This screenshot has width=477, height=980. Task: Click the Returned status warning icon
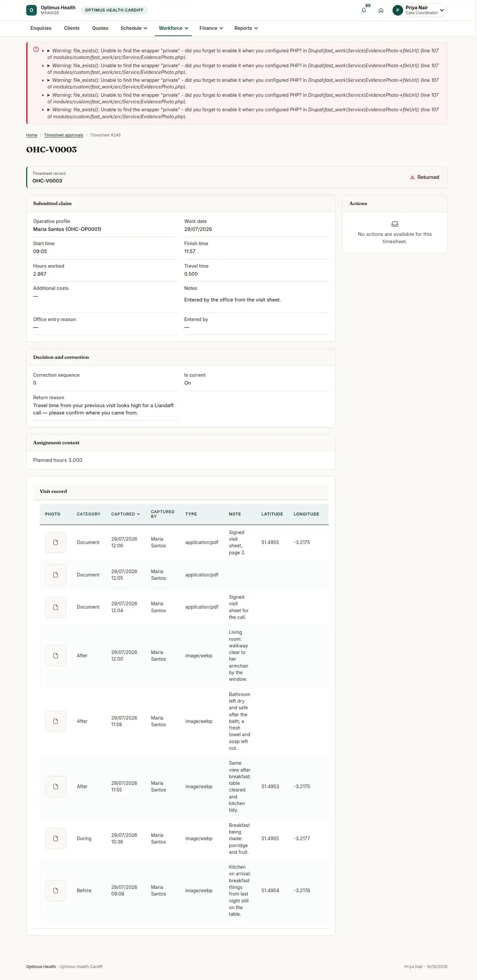412,177
